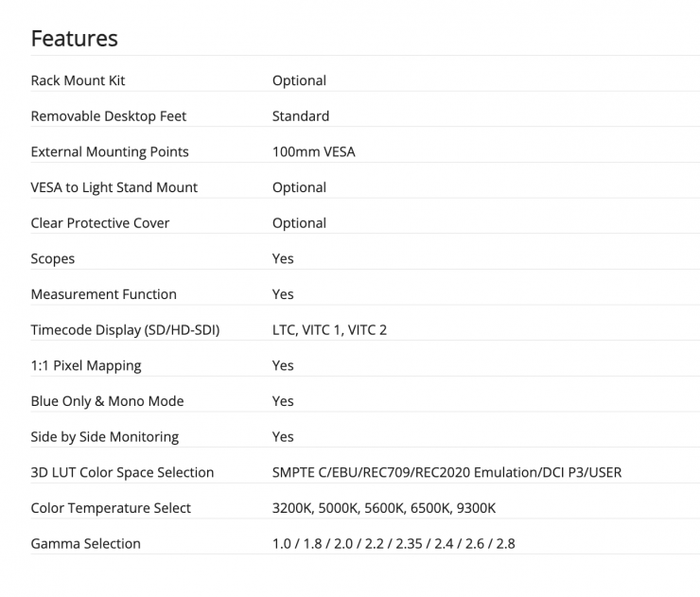Click the Features heading
This screenshot has height=597, width=700.
75,39
